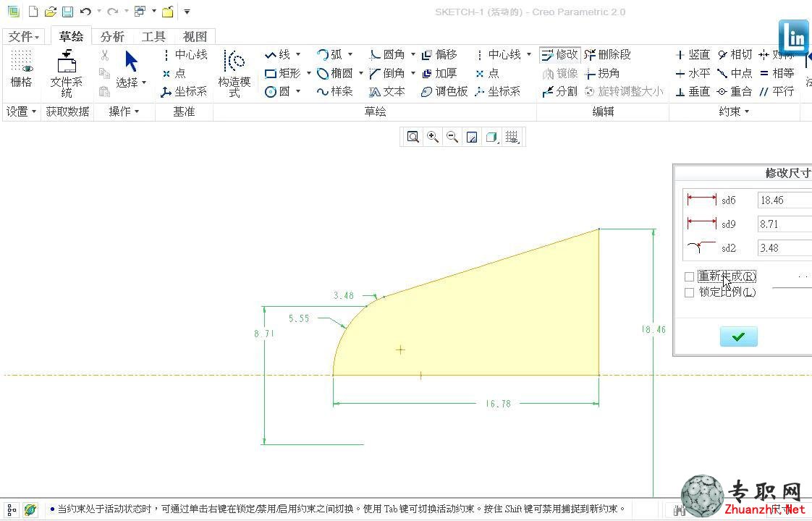
Task: Select the 样条 spline tool
Action: point(335,92)
